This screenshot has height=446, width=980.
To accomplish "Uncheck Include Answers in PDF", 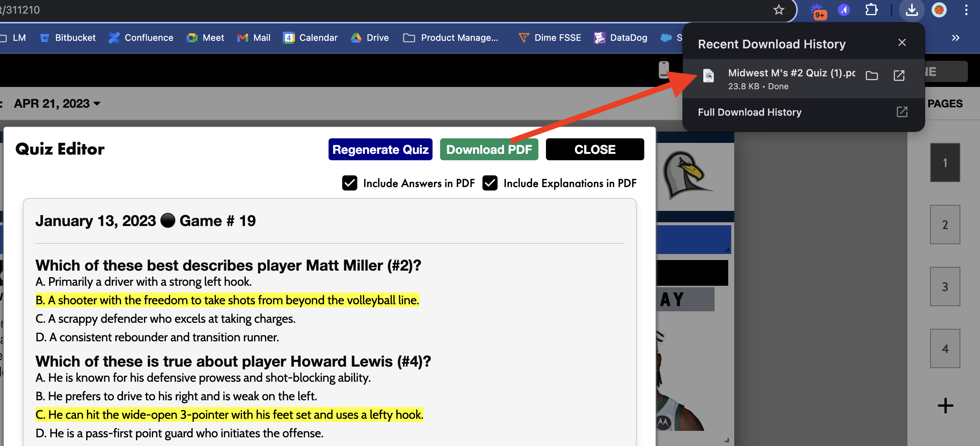I will (x=349, y=183).
